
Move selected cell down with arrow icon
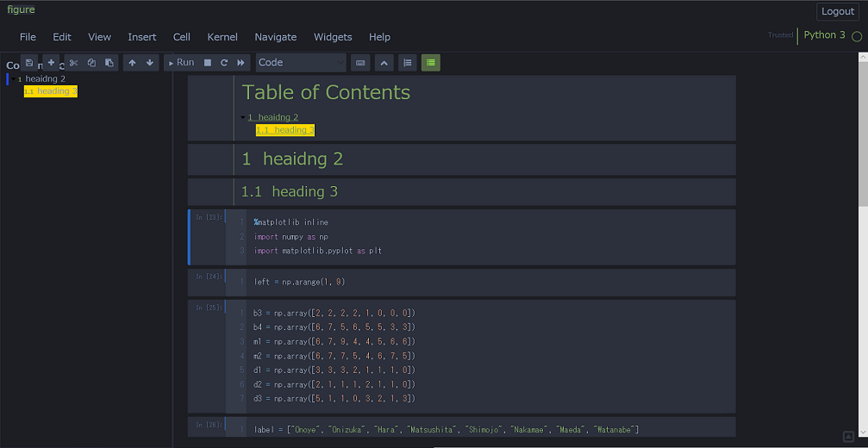coord(149,63)
